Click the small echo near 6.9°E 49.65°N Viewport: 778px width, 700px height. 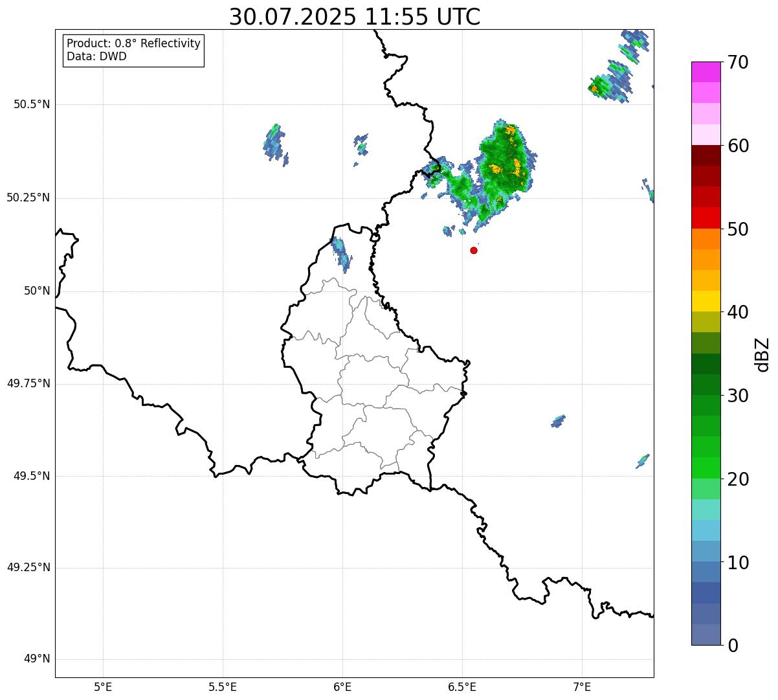(558, 422)
